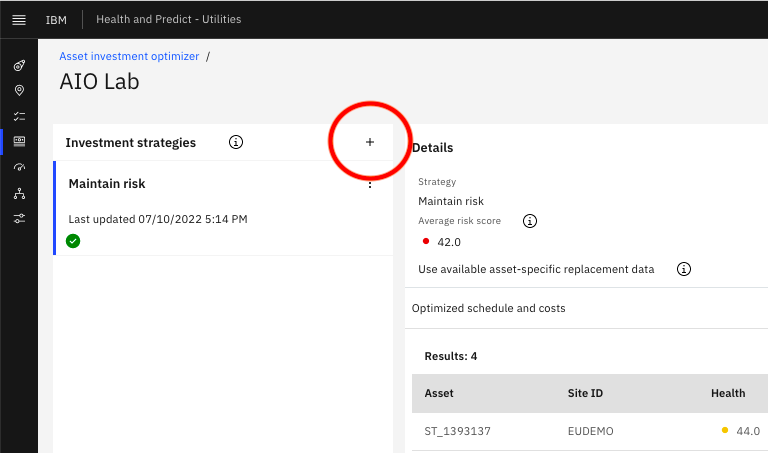Click the AIO Lab page title

[99, 81]
